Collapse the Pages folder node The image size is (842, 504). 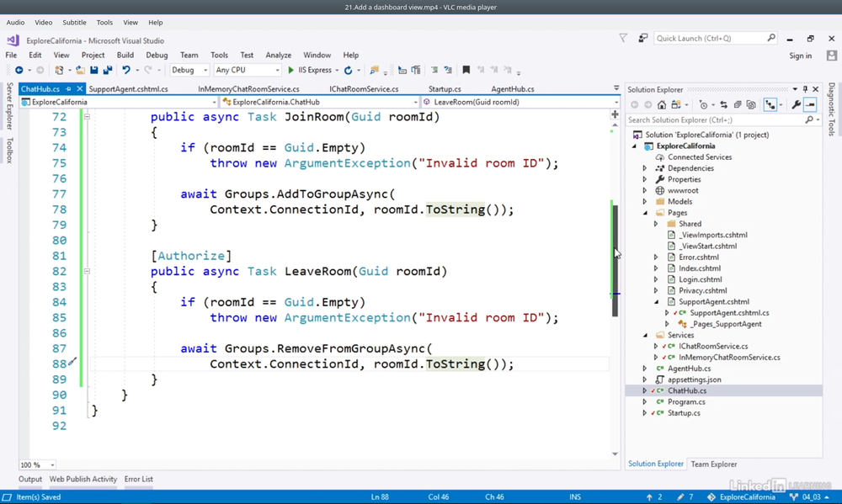(646, 213)
